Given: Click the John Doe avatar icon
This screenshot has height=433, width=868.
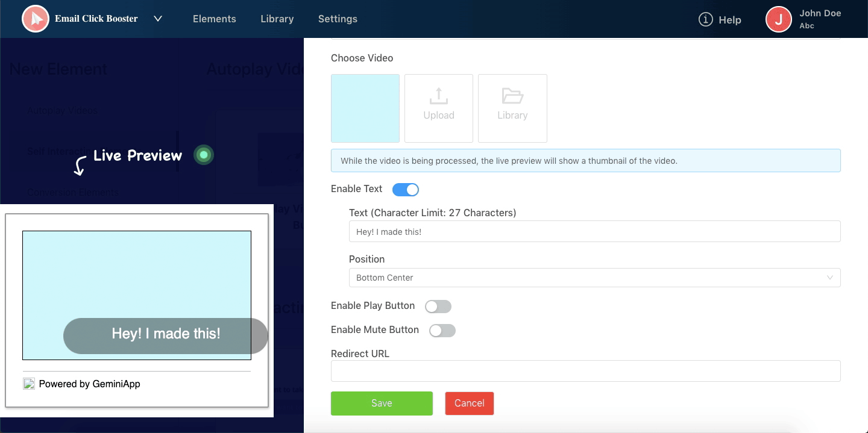Looking at the screenshot, I should pos(778,19).
